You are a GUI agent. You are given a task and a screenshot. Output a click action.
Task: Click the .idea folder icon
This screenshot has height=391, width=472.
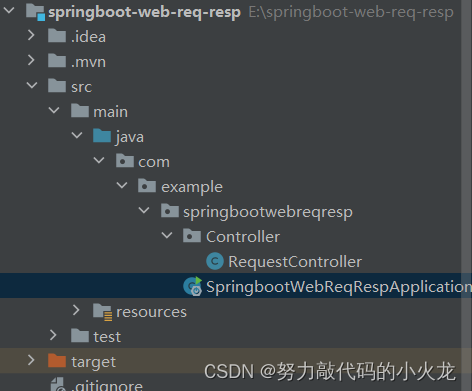tap(57, 36)
